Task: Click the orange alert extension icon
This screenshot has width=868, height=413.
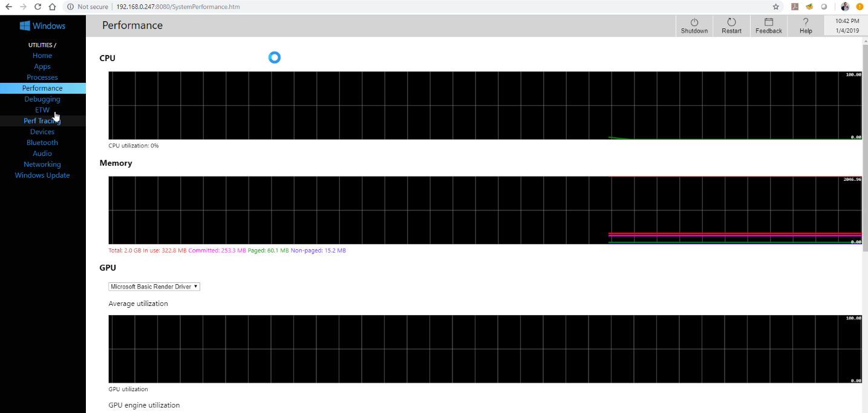Action: pyautogui.click(x=859, y=7)
